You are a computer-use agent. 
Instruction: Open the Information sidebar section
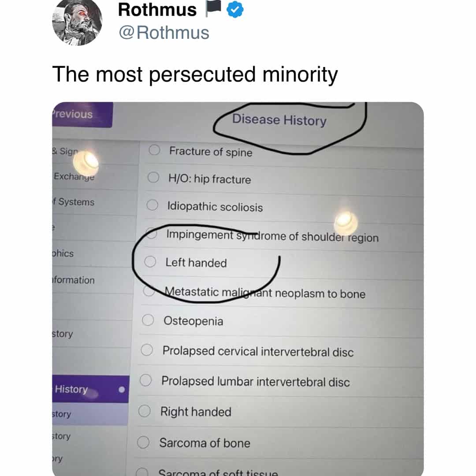73,280
